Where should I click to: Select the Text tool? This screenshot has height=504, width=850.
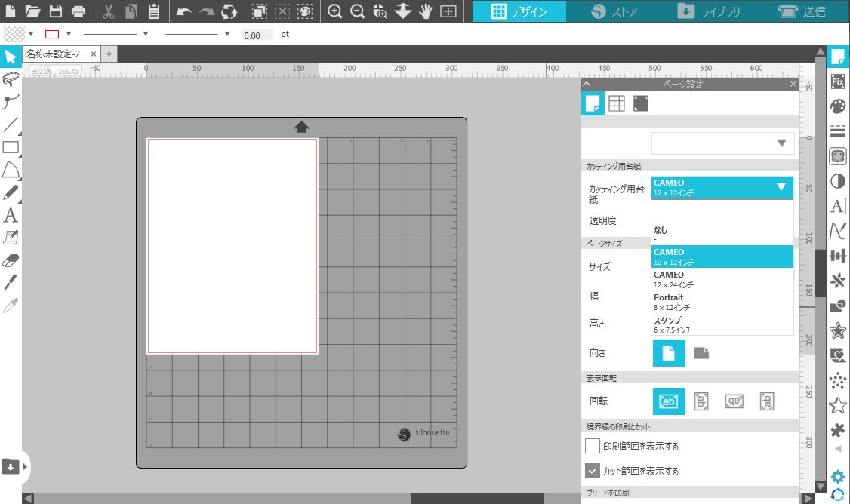(11, 215)
